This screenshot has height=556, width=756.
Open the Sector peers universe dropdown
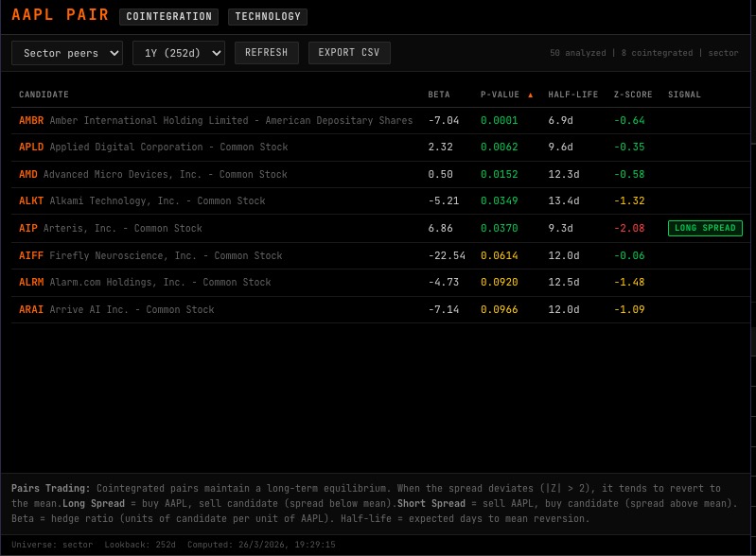pyautogui.click(x=67, y=53)
